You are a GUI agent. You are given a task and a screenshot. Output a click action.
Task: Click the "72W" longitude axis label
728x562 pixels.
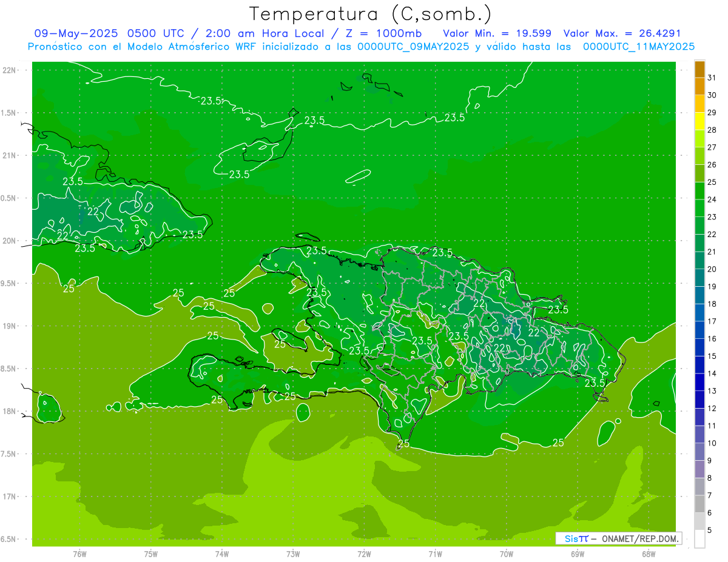coord(364,554)
